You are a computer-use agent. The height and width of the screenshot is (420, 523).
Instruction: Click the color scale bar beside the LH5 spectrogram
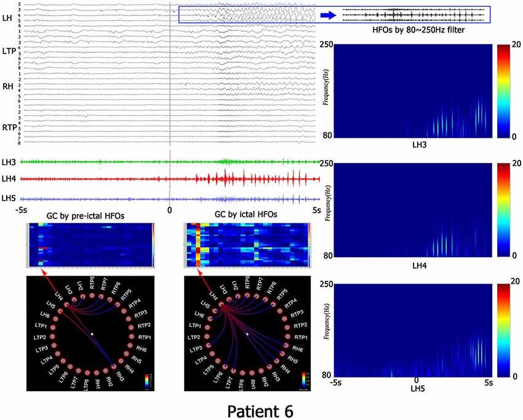pyautogui.click(x=502, y=329)
